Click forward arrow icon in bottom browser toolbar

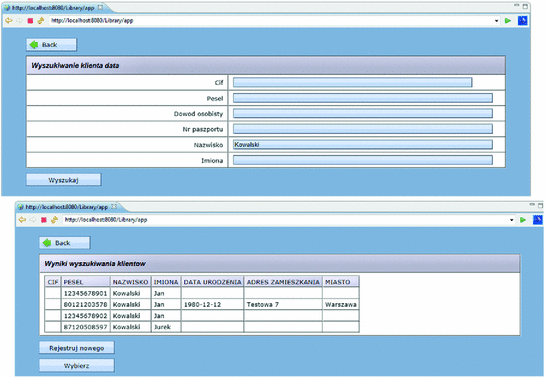pyautogui.click(x=33, y=220)
